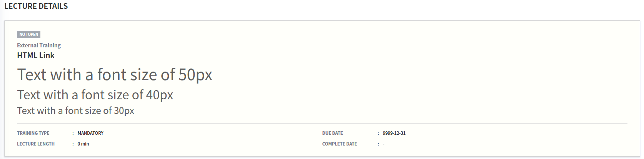The height and width of the screenshot is (159, 644).
Task: Click the LECTURE DETAILS heading
Action: pos(36,6)
